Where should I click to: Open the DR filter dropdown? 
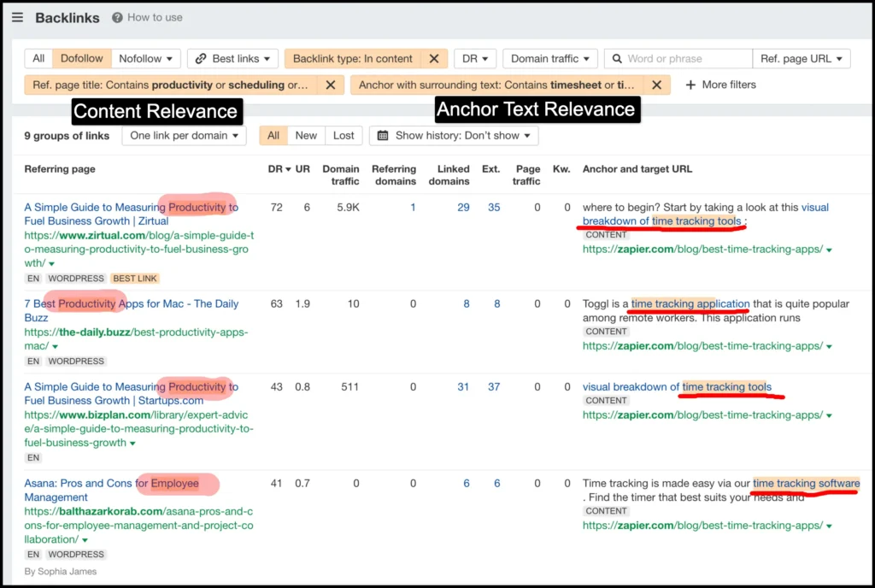tap(475, 59)
